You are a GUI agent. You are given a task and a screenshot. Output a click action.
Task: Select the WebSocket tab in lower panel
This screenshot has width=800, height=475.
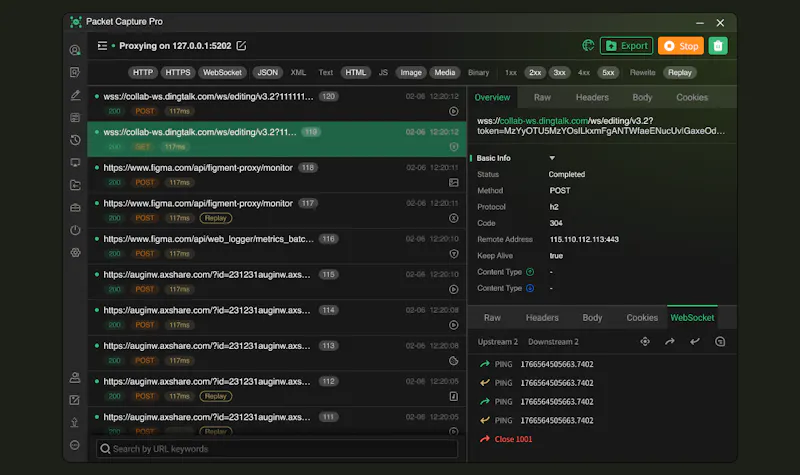coord(692,317)
